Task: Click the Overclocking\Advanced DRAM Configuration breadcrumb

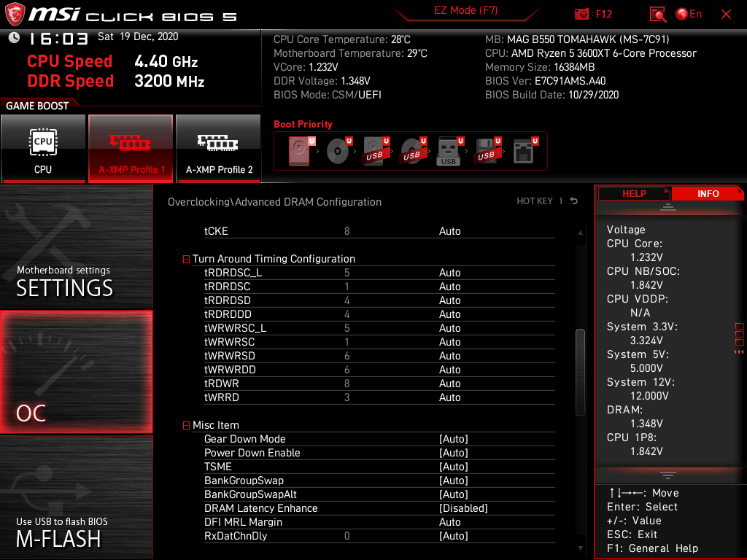Action: tap(274, 202)
